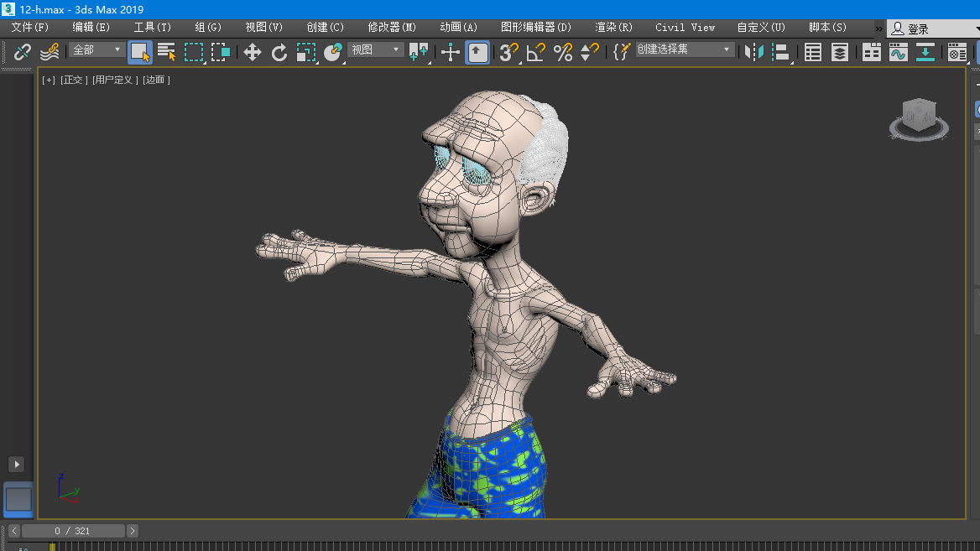Image resolution: width=980 pixels, height=551 pixels.
Task: Click the Select and Manipulate icon
Action: 450,52
